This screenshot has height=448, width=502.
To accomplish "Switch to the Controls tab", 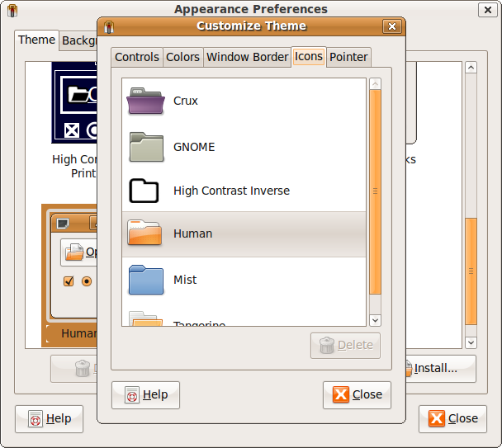I will point(137,57).
